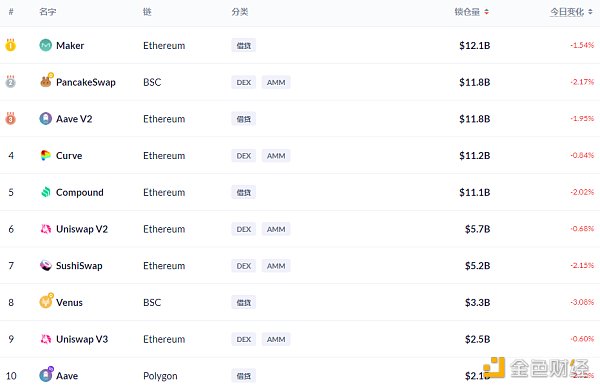Click the Polygon chain in Aave row
Viewport: 600px width, 389px height.
tap(160, 376)
